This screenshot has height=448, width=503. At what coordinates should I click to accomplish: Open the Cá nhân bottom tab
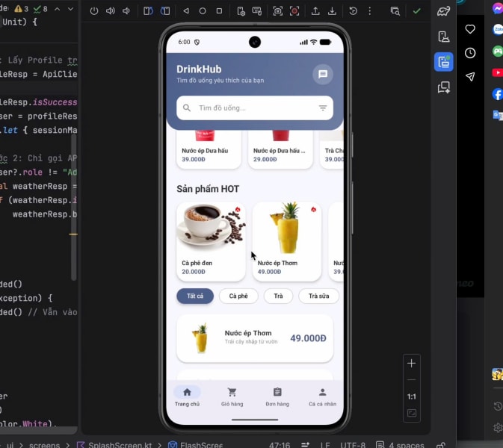pyautogui.click(x=322, y=396)
